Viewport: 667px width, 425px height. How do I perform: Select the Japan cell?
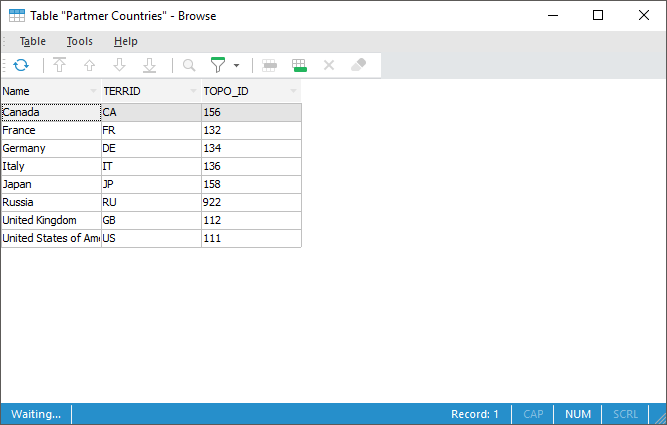pyautogui.click(x=51, y=184)
